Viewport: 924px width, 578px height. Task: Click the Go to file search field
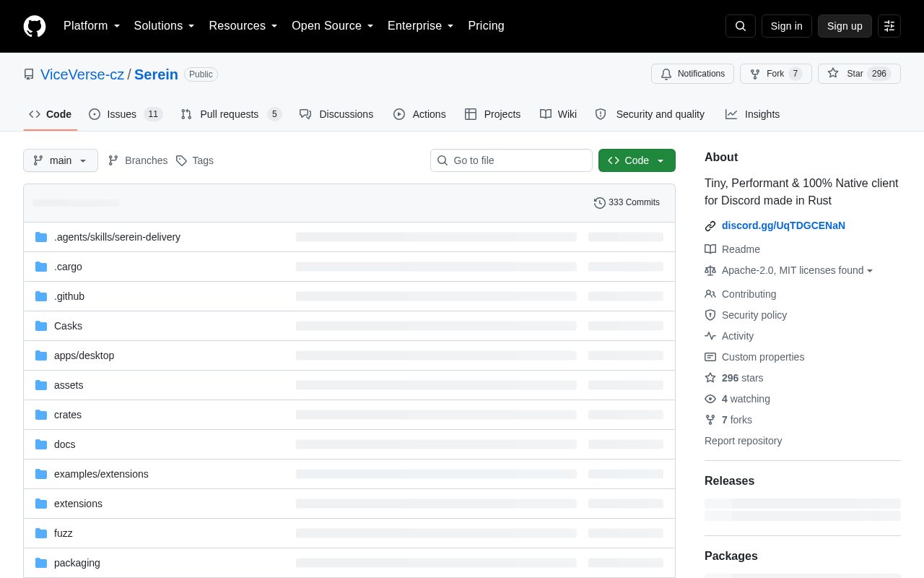(511, 160)
